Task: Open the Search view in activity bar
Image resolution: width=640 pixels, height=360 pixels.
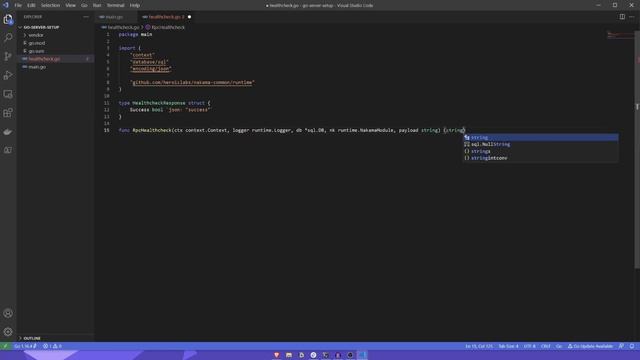Action: [8, 38]
